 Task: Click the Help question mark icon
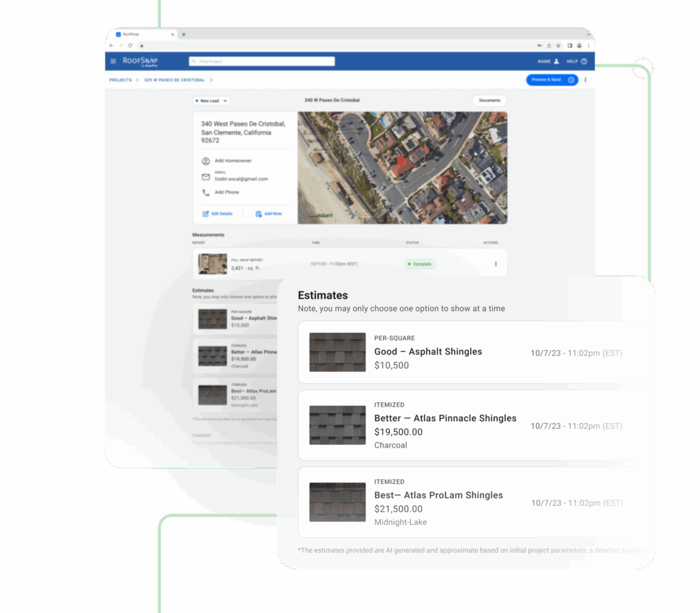584,62
